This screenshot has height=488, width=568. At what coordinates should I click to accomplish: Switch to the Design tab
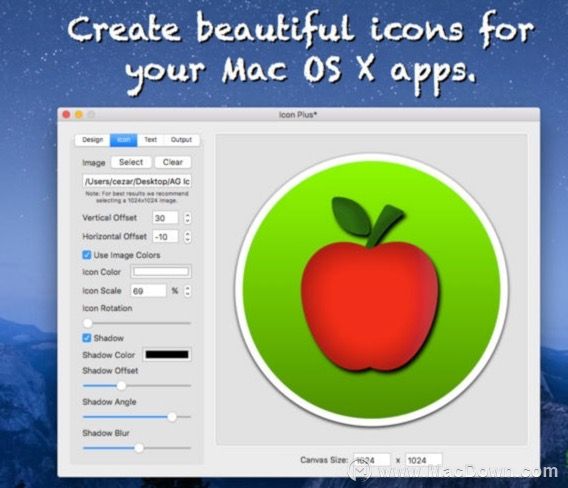[x=92, y=140]
